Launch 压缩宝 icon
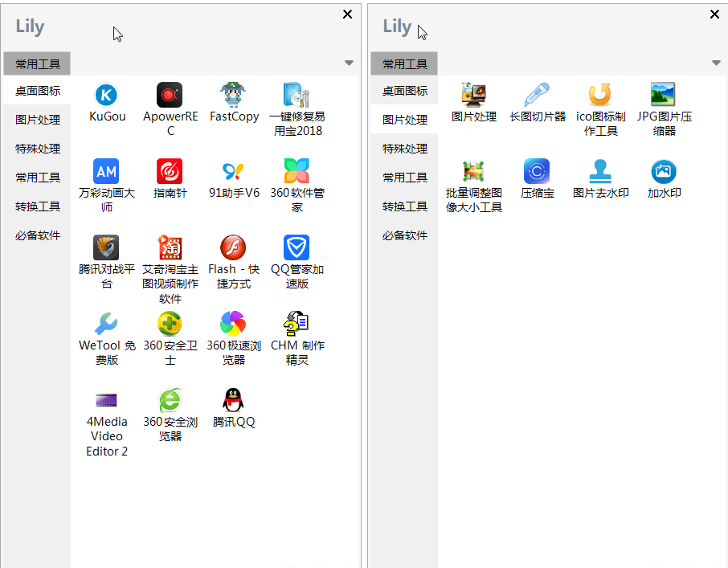Image resolution: width=728 pixels, height=568 pixels. tap(538, 171)
